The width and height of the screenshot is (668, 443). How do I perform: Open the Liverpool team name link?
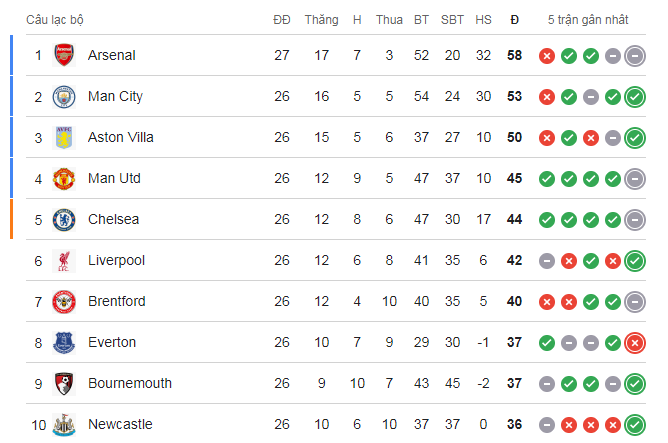click(x=116, y=260)
